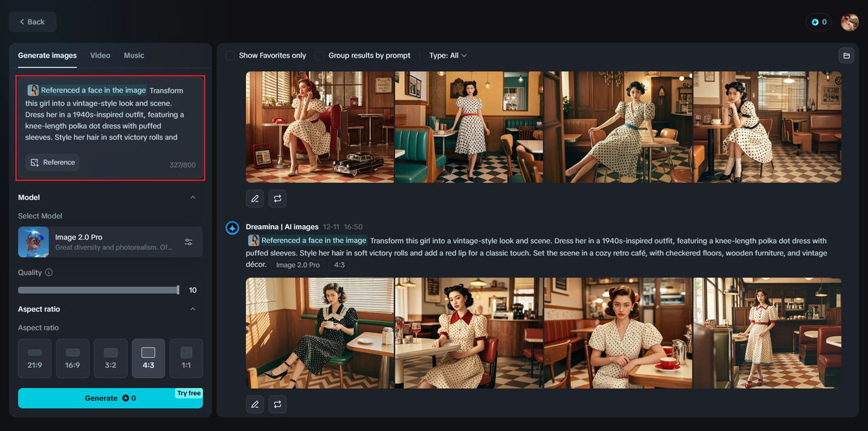Collapse the Model section
This screenshot has height=431, width=868.
(193, 198)
